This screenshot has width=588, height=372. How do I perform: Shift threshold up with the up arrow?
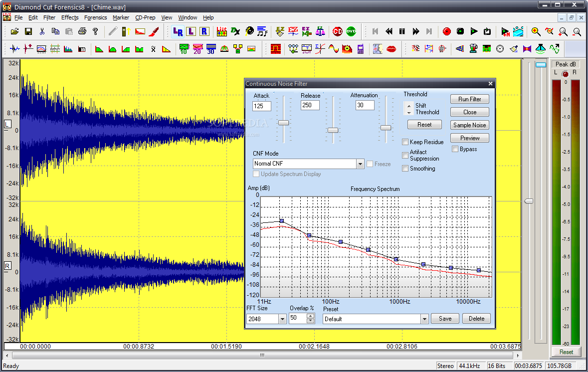(x=409, y=106)
